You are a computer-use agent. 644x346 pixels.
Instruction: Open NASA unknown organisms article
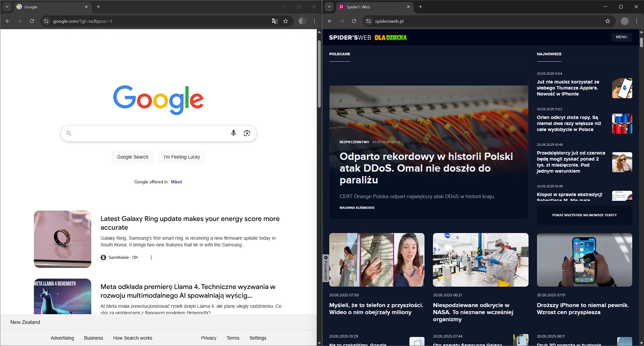point(473,312)
